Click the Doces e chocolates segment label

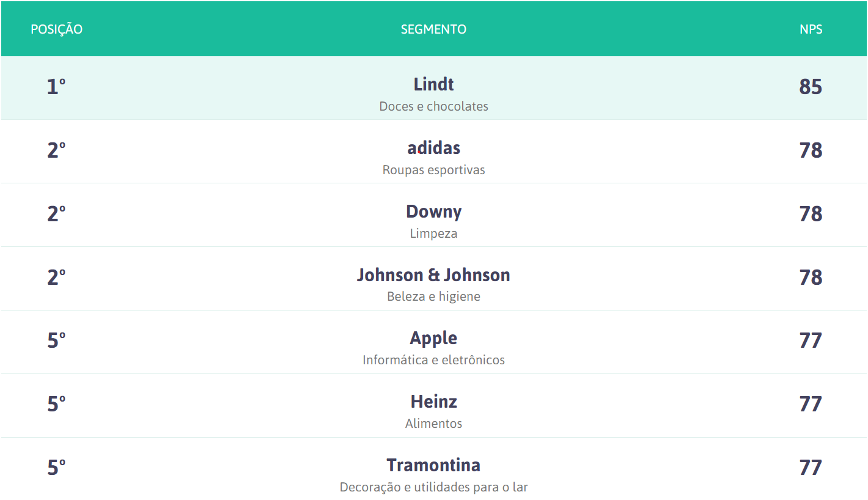[x=433, y=106]
